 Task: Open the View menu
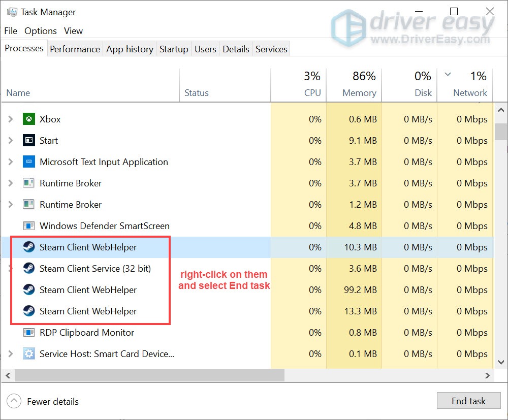point(73,31)
